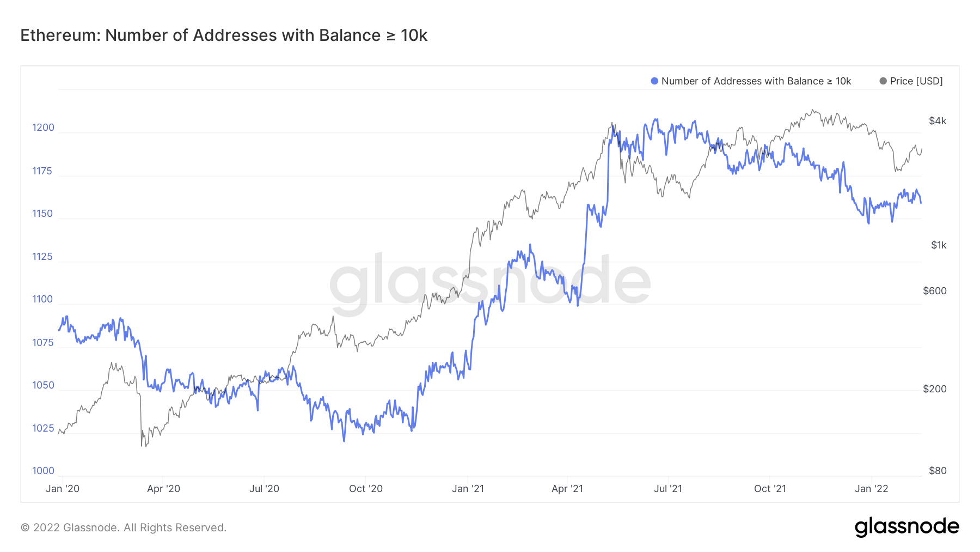Image resolution: width=980 pixels, height=552 pixels.
Task: Select the Oct '21 x-axis label
Action: coord(770,489)
